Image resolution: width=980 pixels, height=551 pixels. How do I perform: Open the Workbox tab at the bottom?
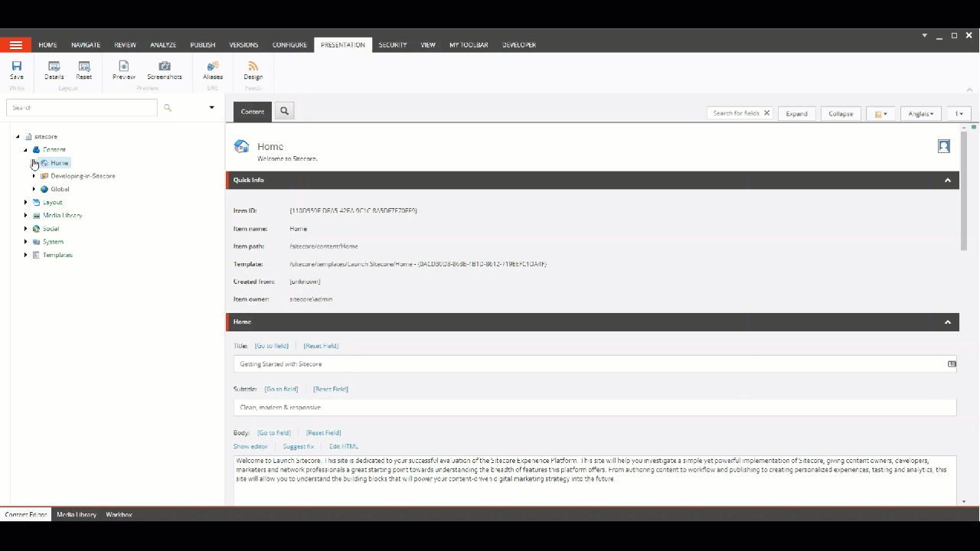click(119, 514)
